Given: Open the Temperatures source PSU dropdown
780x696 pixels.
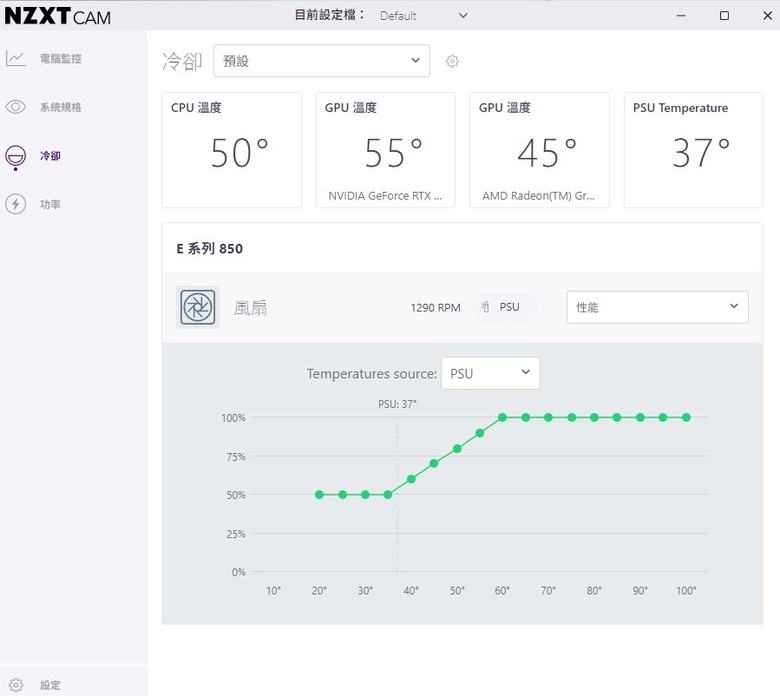Looking at the screenshot, I should (x=490, y=373).
